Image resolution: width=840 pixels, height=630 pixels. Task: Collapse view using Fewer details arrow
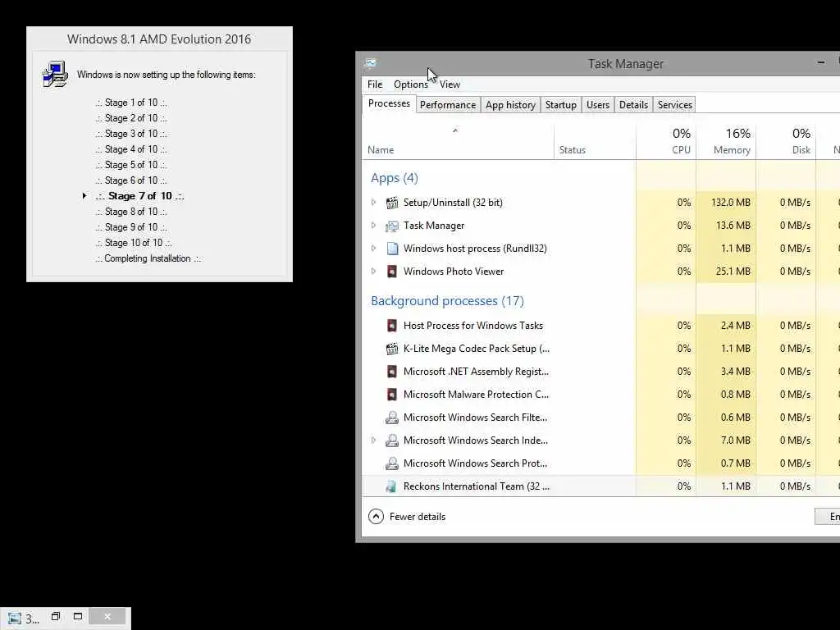click(376, 517)
